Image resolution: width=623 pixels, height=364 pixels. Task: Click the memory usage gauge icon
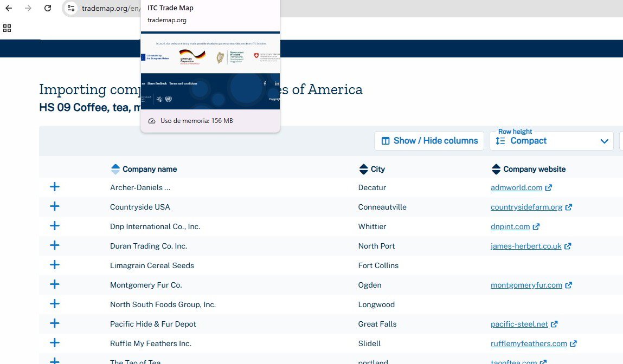pos(152,121)
